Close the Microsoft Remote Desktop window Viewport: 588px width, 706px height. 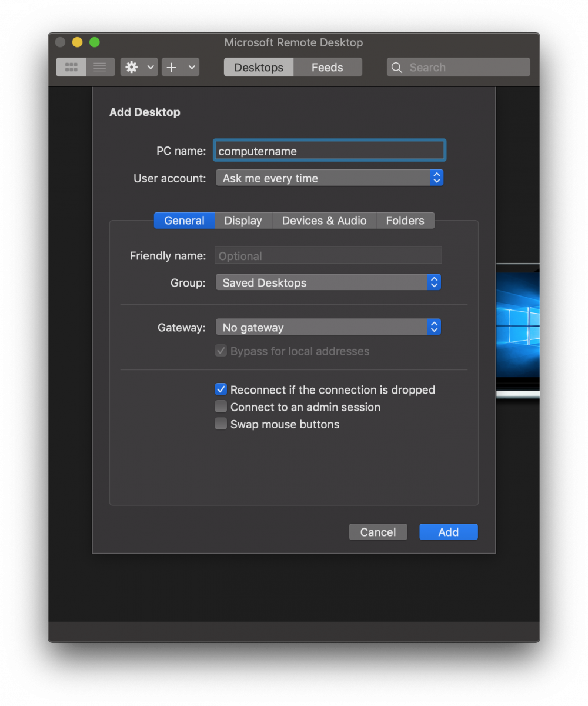point(61,42)
